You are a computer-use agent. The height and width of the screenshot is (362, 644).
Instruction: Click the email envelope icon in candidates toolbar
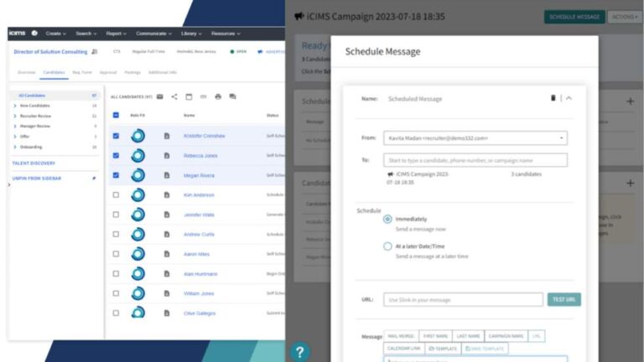point(160,96)
